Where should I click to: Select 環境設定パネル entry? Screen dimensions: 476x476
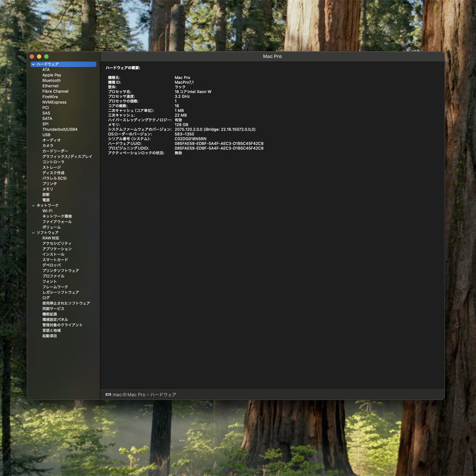(x=55, y=320)
